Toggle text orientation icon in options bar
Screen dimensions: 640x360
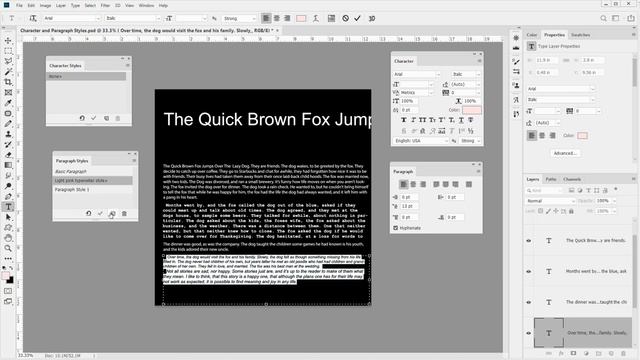(x=33, y=18)
